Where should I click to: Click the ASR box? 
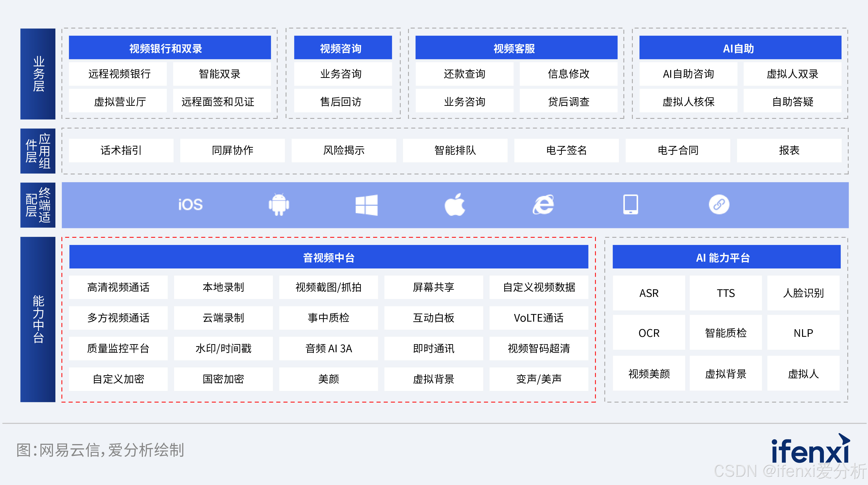[649, 293]
